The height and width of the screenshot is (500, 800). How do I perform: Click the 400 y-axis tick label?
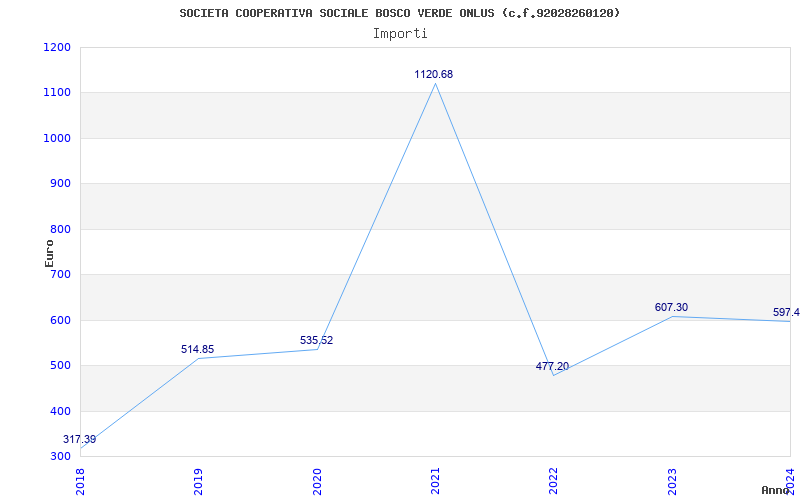tap(61, 411)
